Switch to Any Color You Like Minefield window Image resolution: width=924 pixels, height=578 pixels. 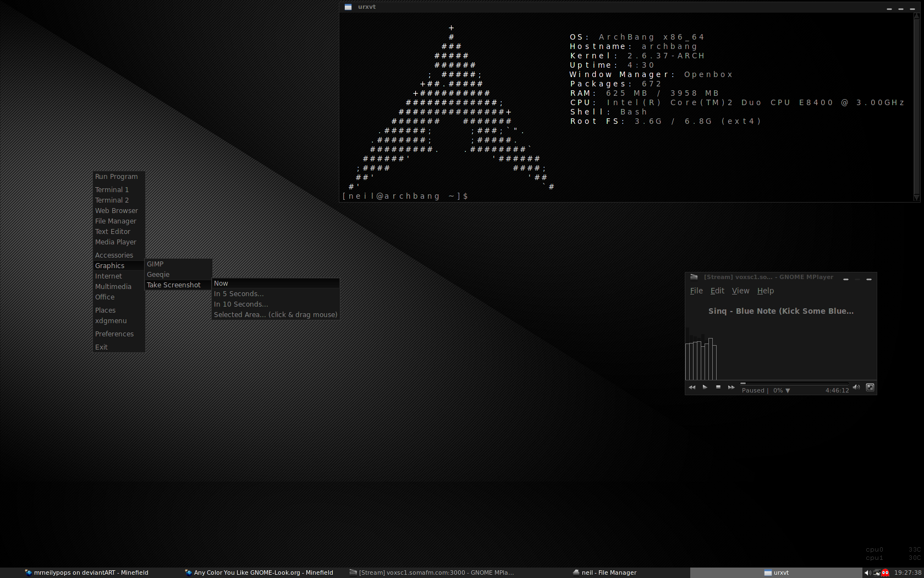(x=260, y=572)
